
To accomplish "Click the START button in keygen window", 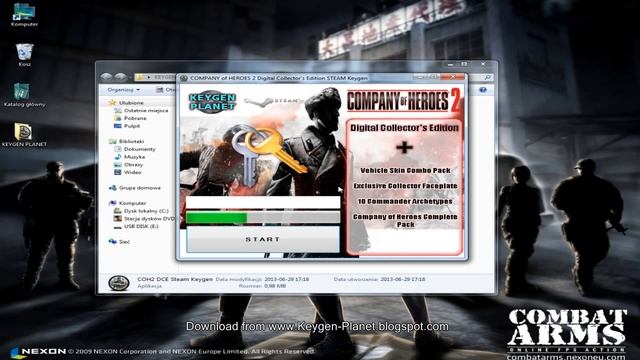I will point(262,239).
